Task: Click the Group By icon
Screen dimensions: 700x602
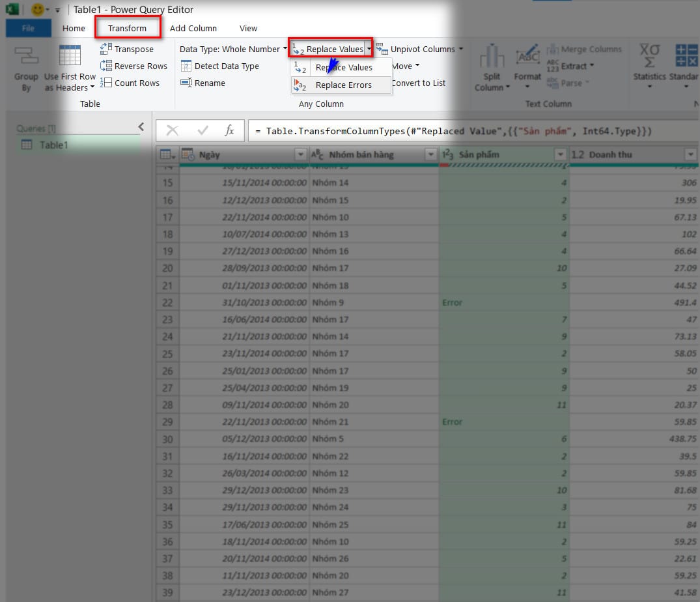Action: (26, 57)
